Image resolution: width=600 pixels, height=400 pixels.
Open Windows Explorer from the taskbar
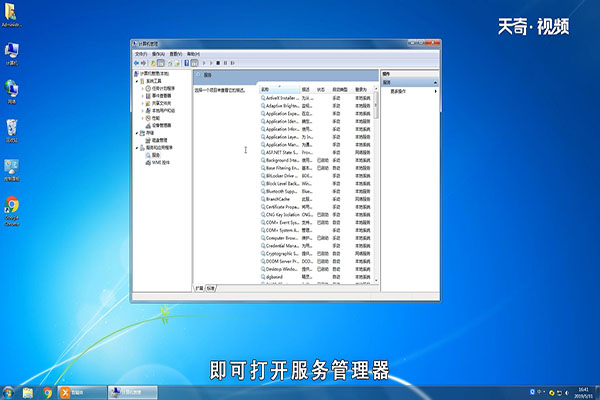[28, 393]
